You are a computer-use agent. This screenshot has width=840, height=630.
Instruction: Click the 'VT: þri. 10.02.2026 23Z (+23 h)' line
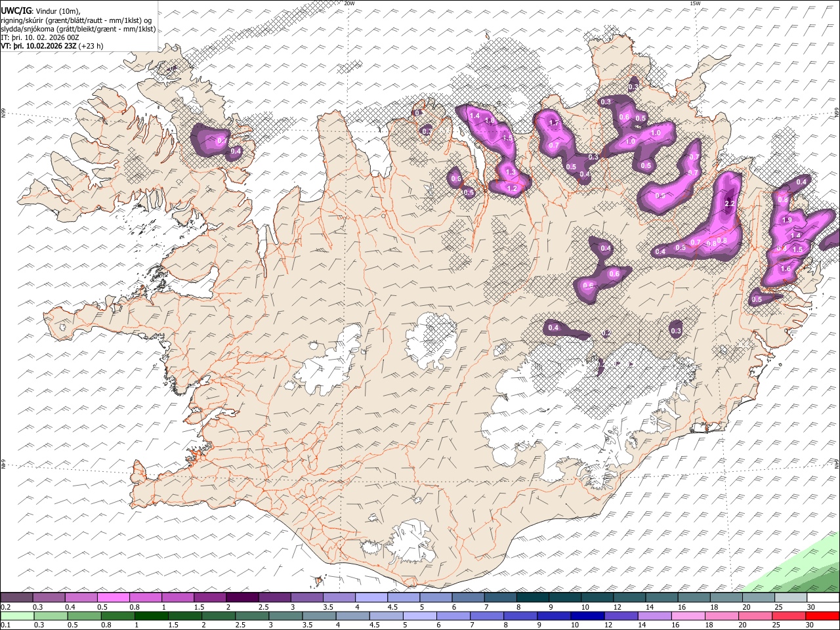point(52,46)
